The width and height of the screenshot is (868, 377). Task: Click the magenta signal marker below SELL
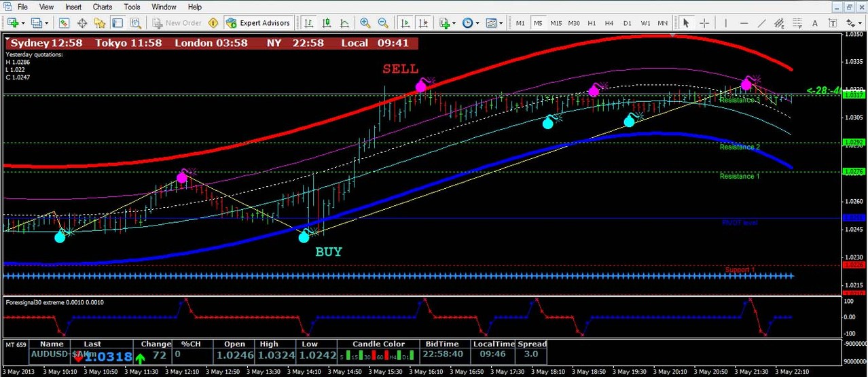pos(421,86)
